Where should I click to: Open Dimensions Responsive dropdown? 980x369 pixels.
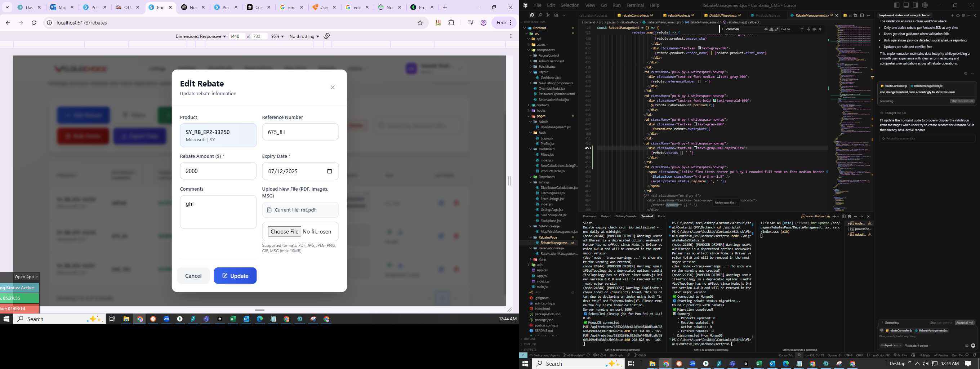pos(200,36)
